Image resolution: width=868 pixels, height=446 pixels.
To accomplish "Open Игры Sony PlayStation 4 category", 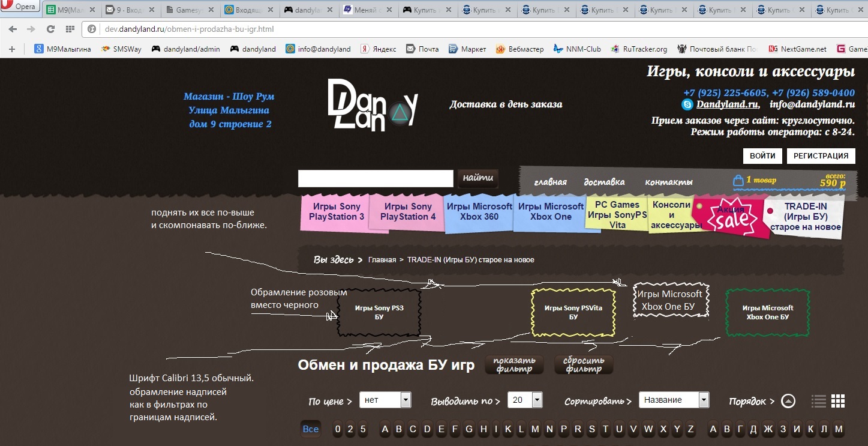I will [x=408, y=212].
